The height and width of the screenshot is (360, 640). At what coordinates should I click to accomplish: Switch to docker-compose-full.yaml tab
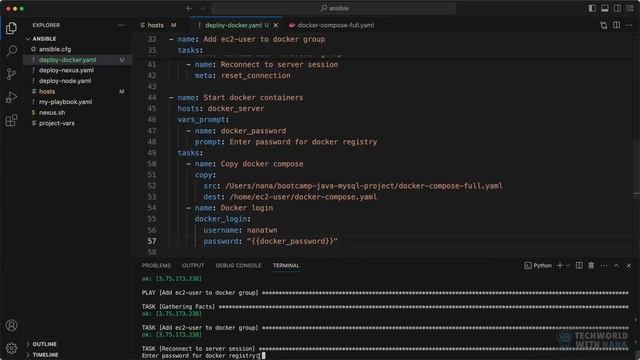pos(336,25)
